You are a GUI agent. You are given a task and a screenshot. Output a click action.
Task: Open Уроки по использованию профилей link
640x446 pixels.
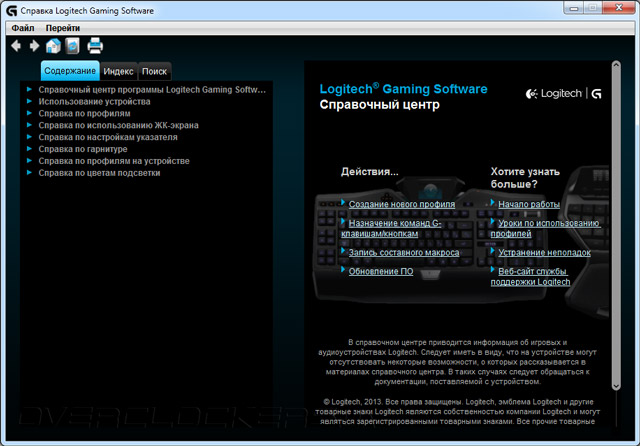546,229
